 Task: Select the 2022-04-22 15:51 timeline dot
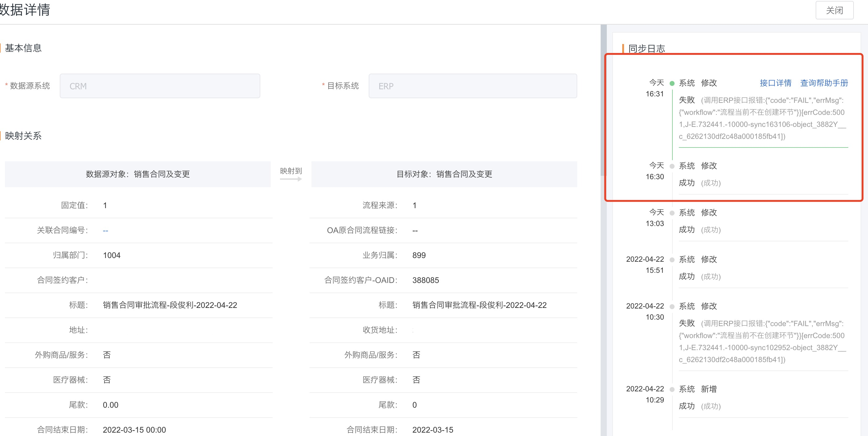(672, 260)
